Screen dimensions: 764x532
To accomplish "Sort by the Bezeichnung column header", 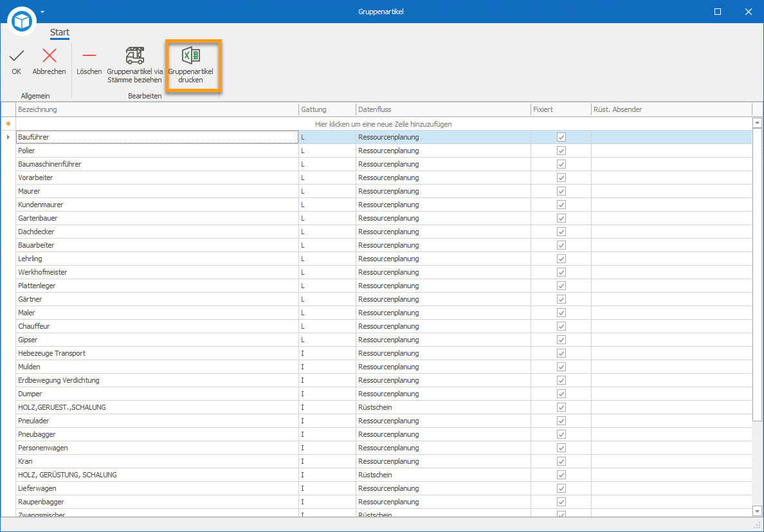I will pyautogui.click(x=158, y=109).
